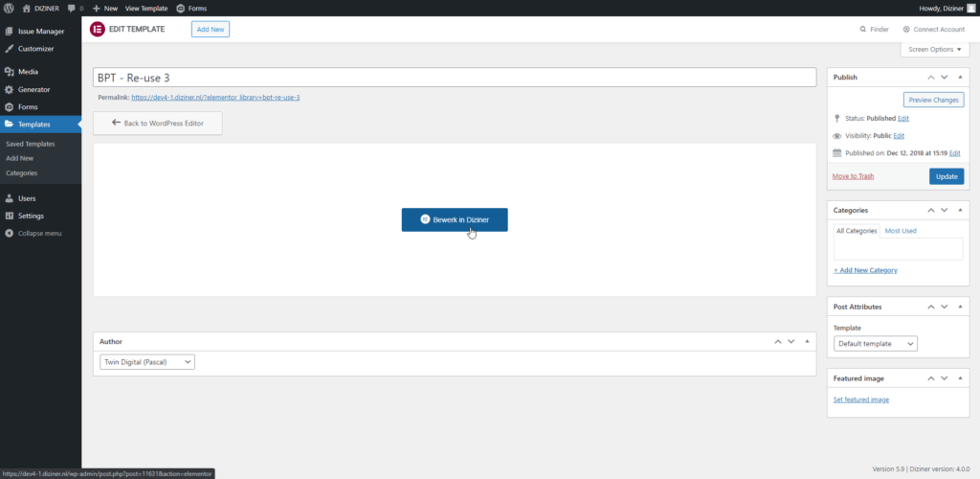This screenshot has width=980, height=479.
Task: Open the comments bubble icon
Action: (x=72, y=8)
